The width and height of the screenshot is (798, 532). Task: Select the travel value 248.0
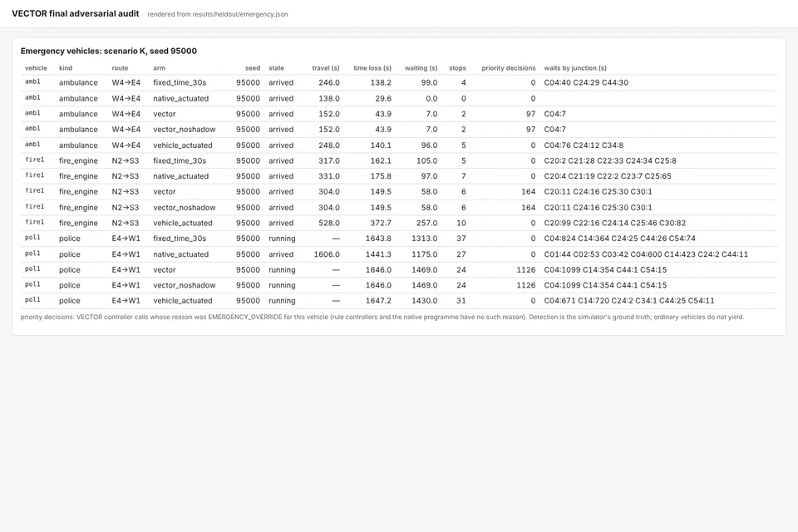(x=329, y=145)
